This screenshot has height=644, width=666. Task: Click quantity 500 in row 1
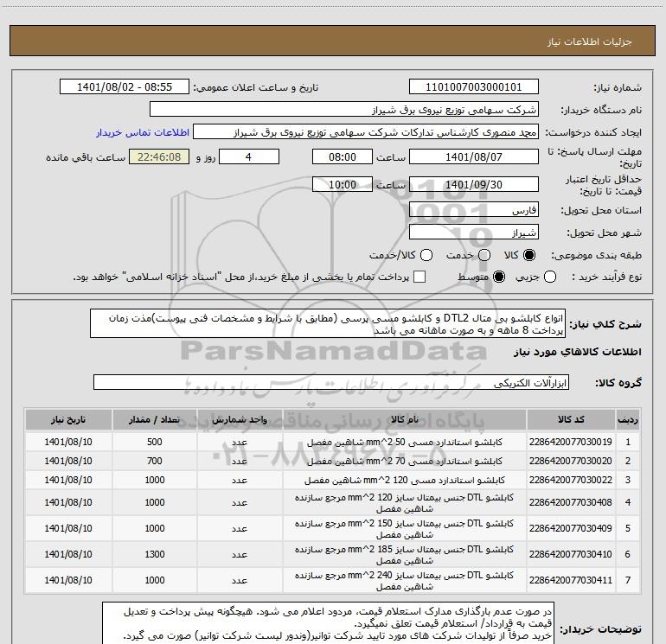(x=155, y=442)
